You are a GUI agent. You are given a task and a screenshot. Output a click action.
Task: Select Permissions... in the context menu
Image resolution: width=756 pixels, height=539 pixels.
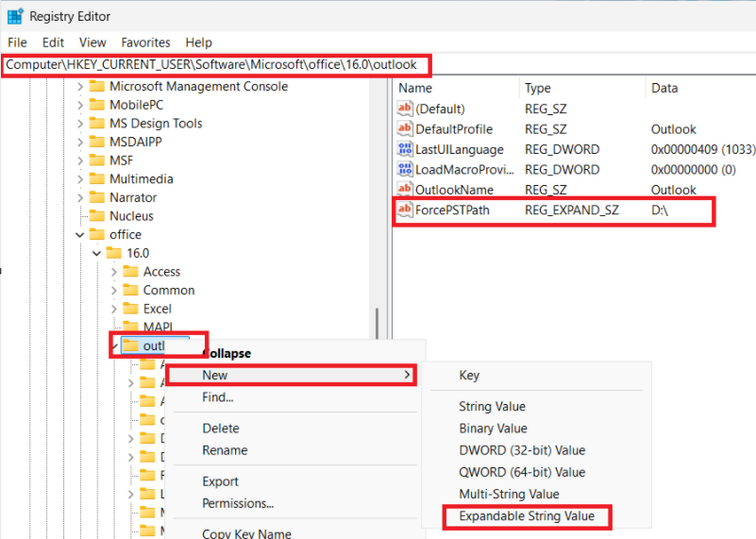[x=238, y=503]
